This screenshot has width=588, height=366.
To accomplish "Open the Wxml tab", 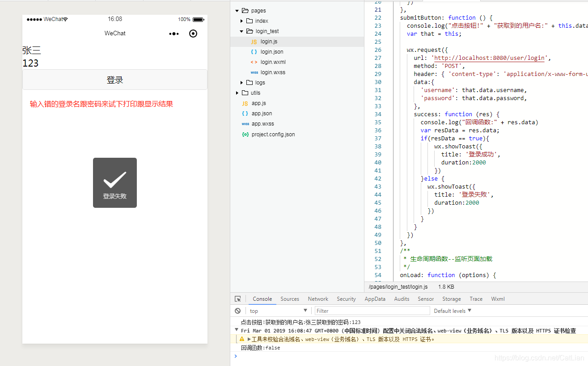I will pyautogui.click(x=498, y=299).
